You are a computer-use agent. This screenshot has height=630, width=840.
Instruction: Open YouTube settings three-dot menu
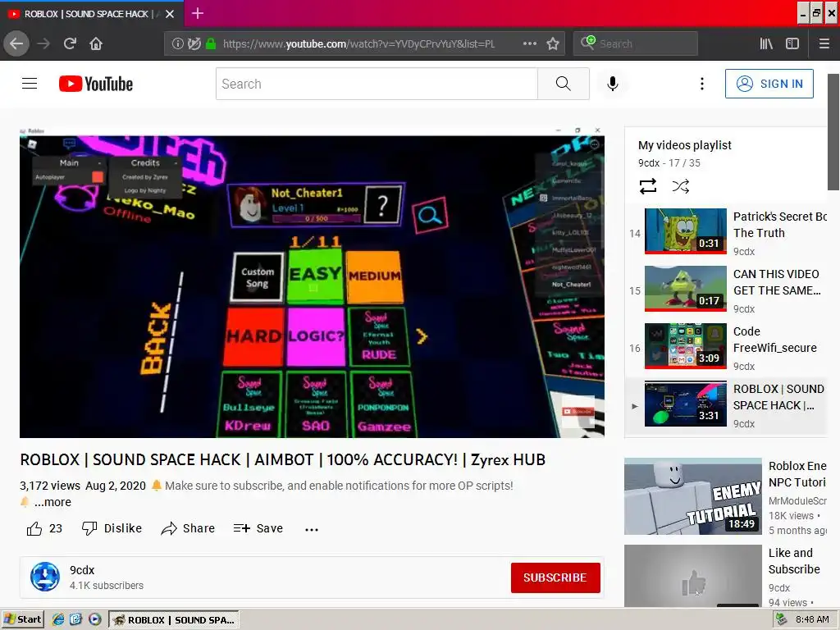(x=702, y=84)
